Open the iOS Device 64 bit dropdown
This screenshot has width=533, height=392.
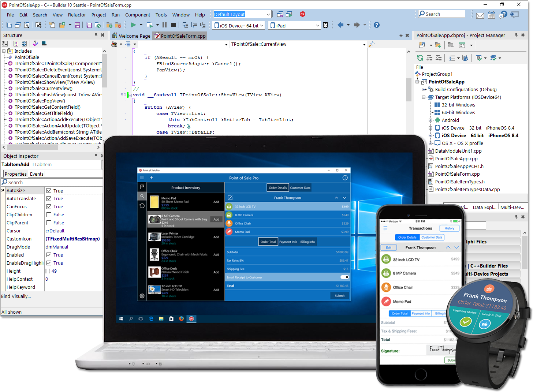coord(261,26)
